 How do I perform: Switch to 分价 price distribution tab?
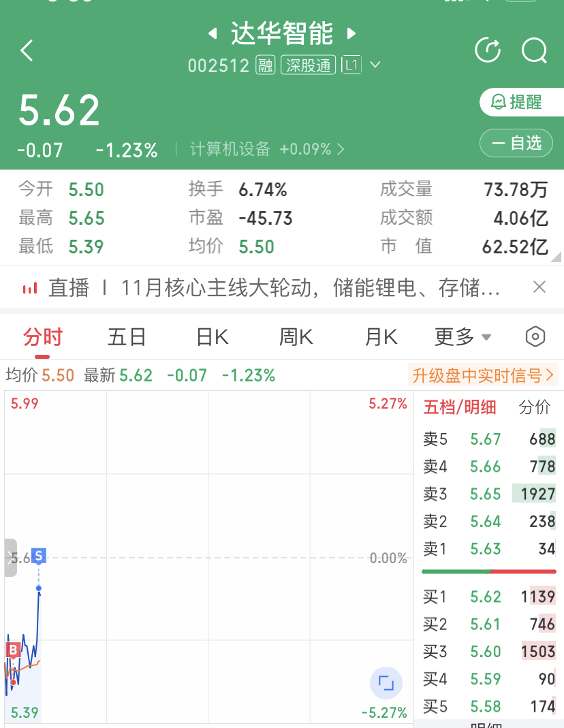pos(535,407)
